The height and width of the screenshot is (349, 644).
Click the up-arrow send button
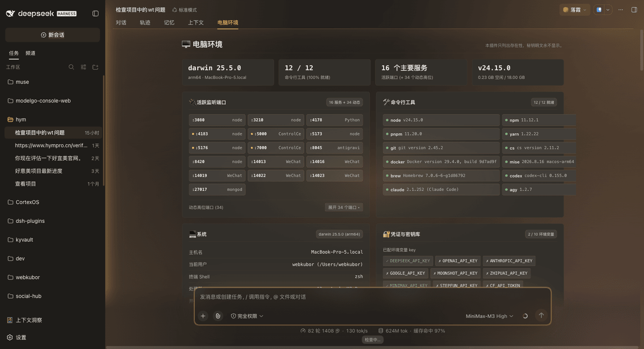[x=541, y=315]
